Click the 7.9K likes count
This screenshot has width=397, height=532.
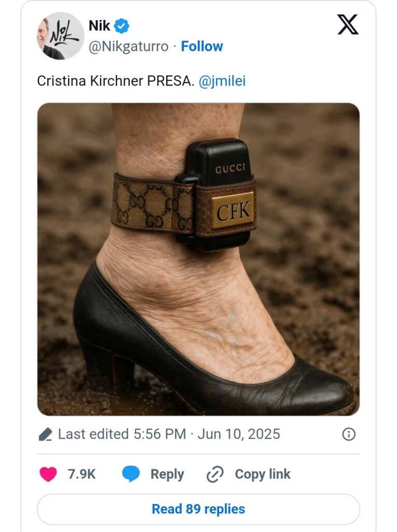[x=81, y=474]
